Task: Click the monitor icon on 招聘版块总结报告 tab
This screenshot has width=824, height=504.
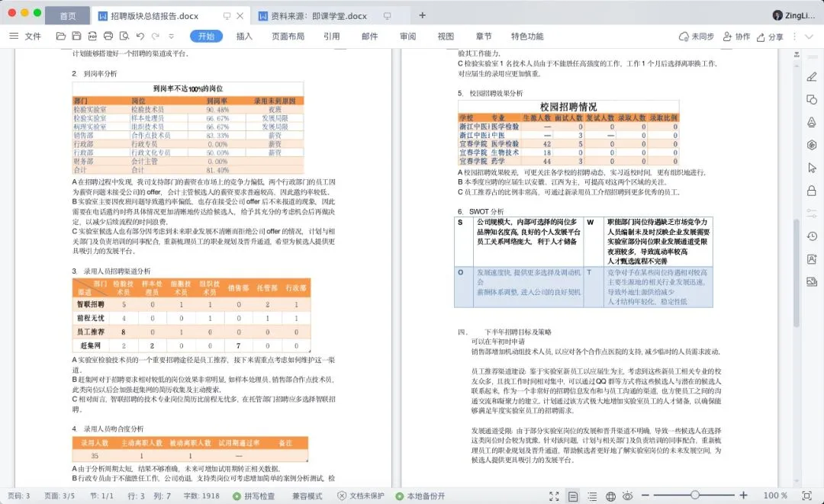Action: tap(227, 16)
